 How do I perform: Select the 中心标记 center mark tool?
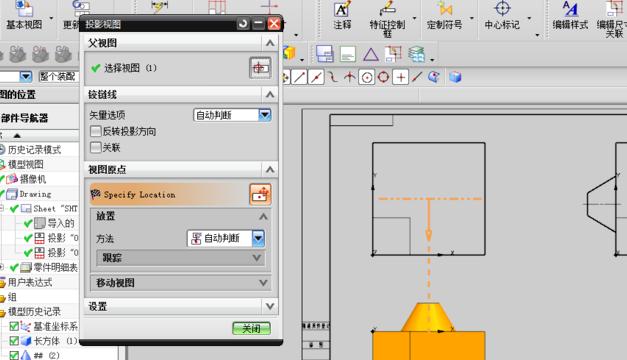pyautogui.click(x=502, y=15)
